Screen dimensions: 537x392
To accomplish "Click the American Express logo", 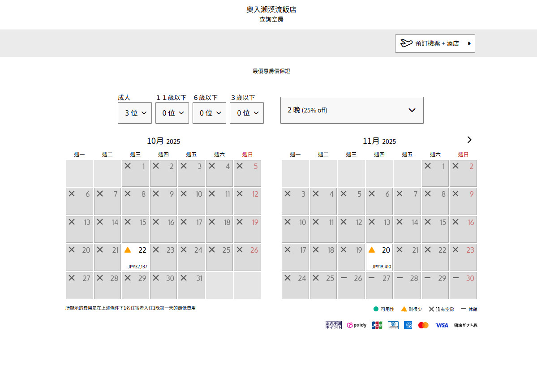I will [x=408, y=325].
